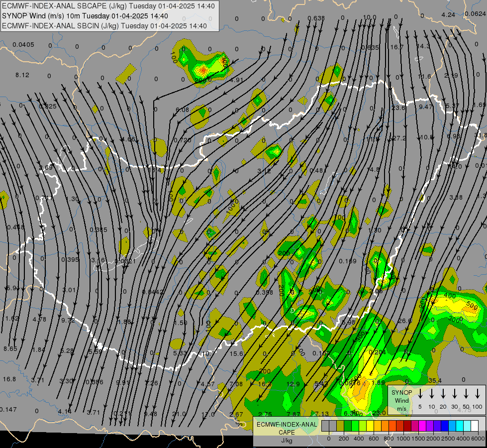Select the SYNOP legend arrow for 20 m/s
Viewport: 487px width, 448px height.
click(x=443, y=394)
